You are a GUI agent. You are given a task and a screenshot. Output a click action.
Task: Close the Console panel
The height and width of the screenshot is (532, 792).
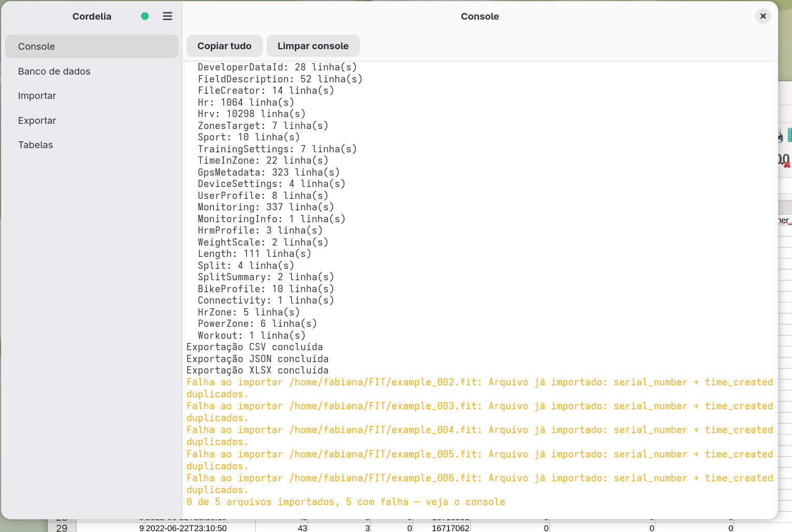763,16
